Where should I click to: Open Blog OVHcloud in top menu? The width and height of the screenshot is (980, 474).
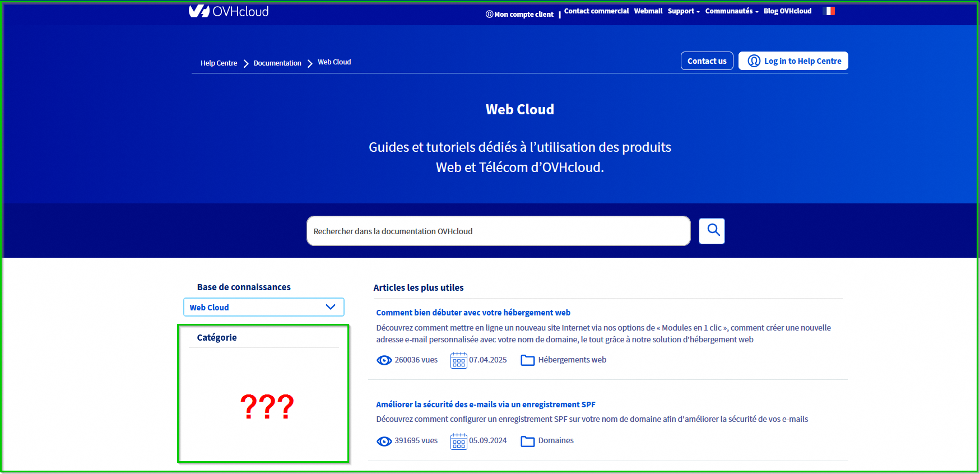point(787,11)
